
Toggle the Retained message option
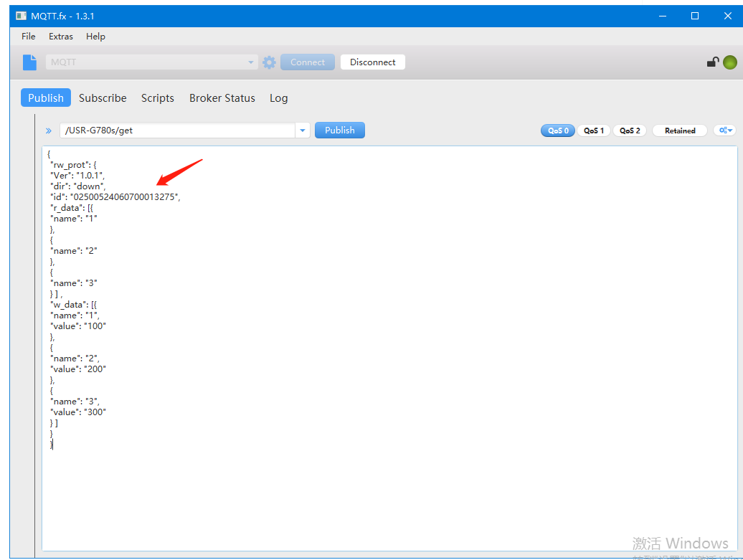[x=680, y=130]
